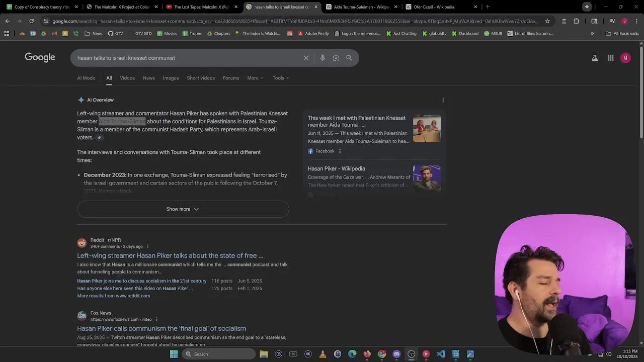644x362 pixels.
Task: Submit search with the magnifying glass icon
Action: pyautogui.click(x=349, y=58)
